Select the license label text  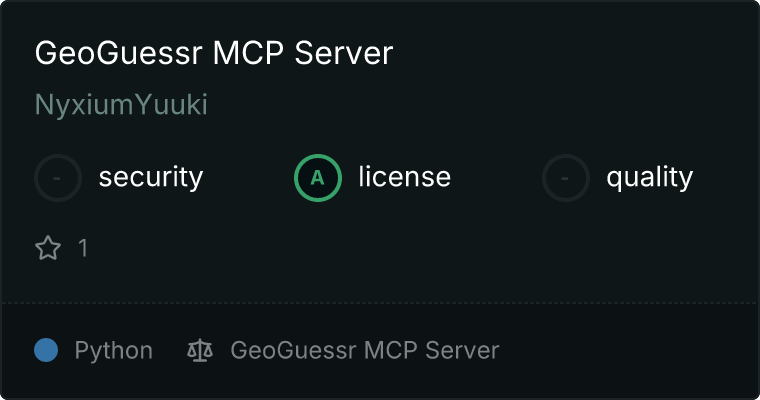coord(405,176)
